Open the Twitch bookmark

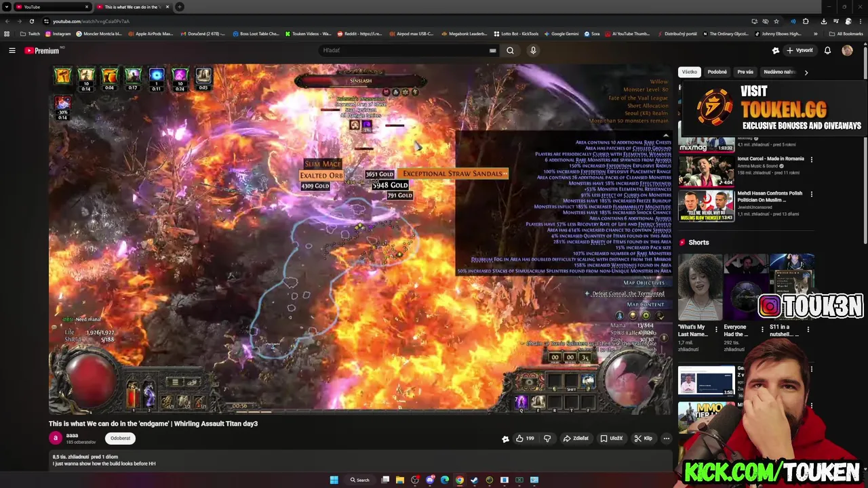[x=30, y=34]
